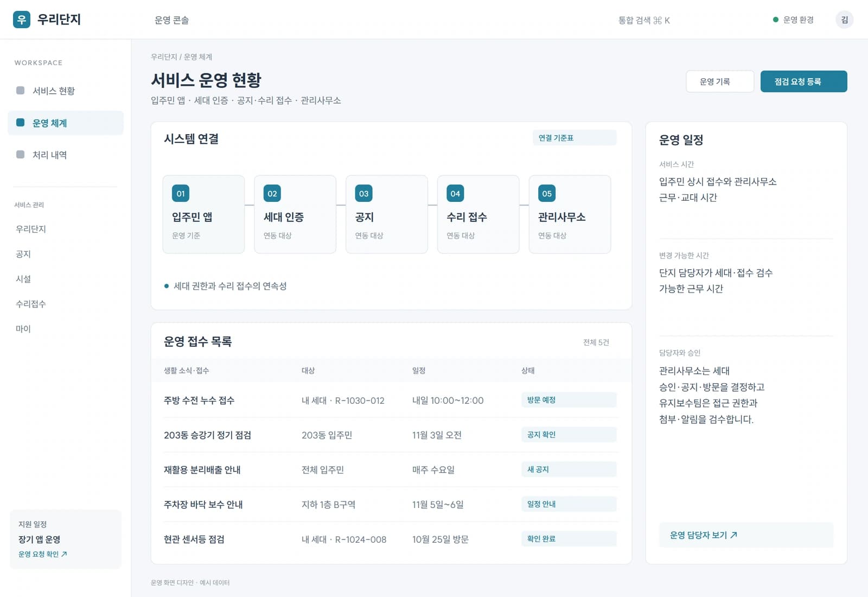Open 시설 in sidebar service list

point(23,279)
